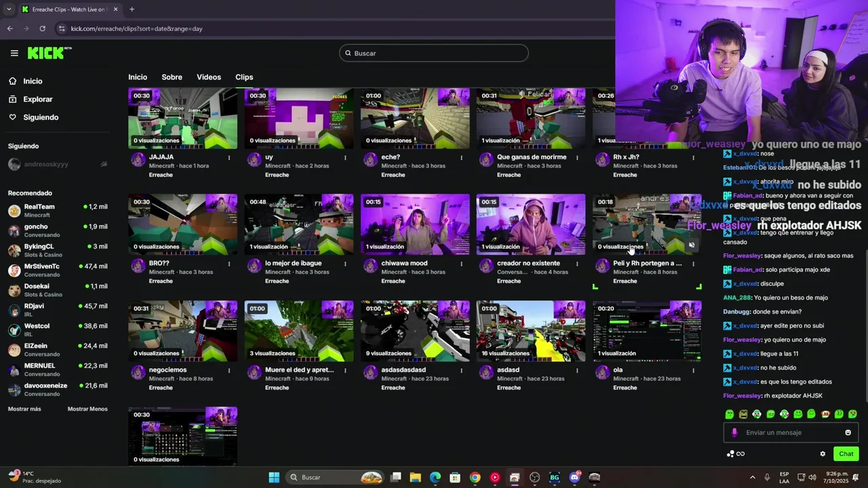868x488 pixels.
Task: Switch to the Inicio channel tab
Action: coord(138,77)
